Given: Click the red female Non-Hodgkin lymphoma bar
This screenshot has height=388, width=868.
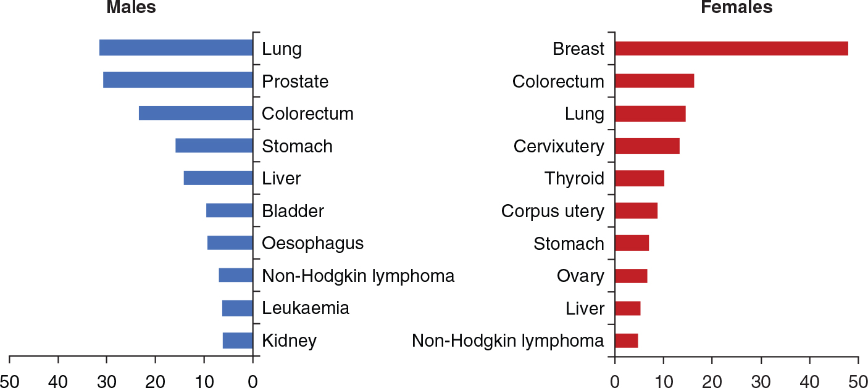Looking at the screenshot, I should (x=627, y=341).
